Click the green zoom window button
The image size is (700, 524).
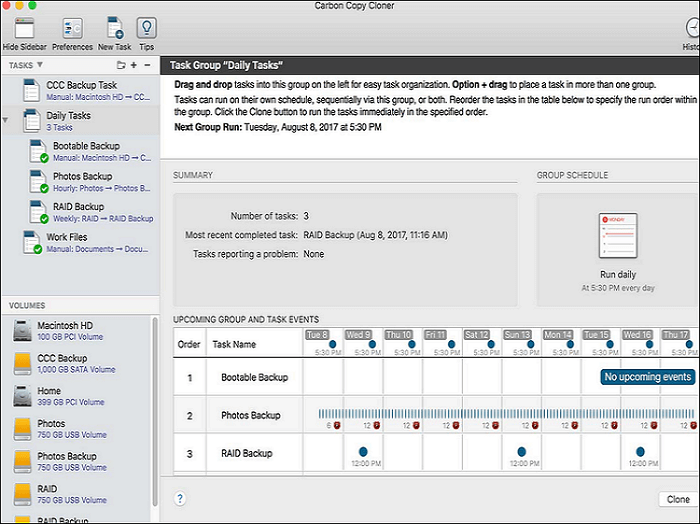coord(32,5)
